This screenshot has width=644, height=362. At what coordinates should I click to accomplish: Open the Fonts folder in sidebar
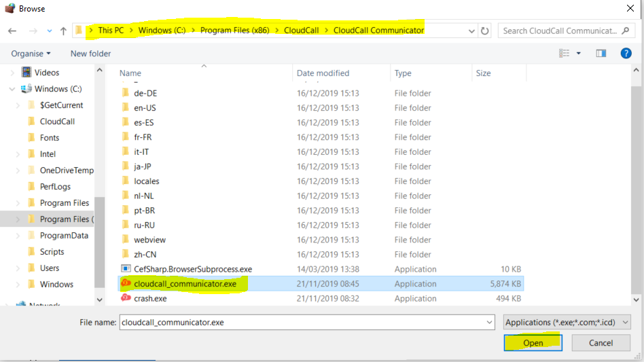[50, 138]
